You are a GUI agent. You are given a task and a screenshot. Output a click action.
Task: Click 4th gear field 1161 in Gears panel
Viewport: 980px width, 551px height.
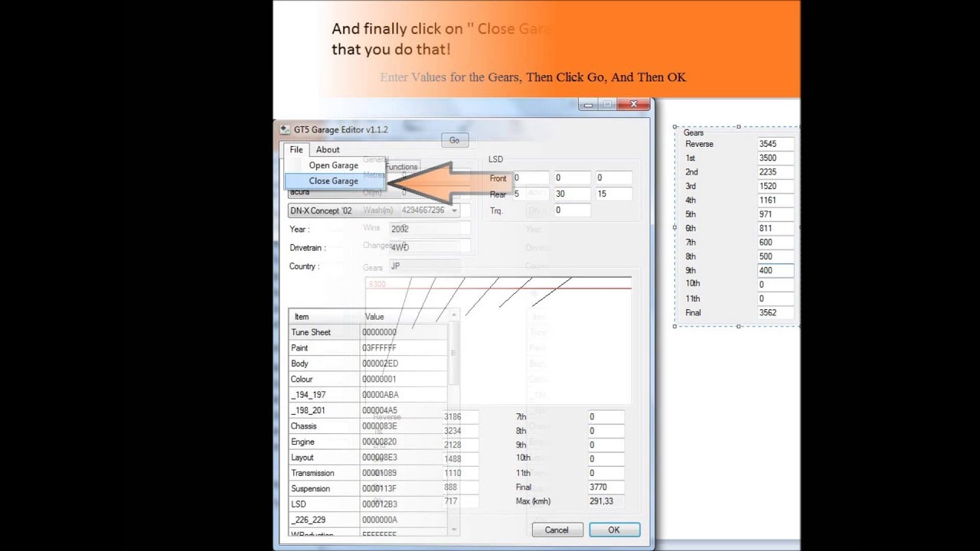[775, 200]
